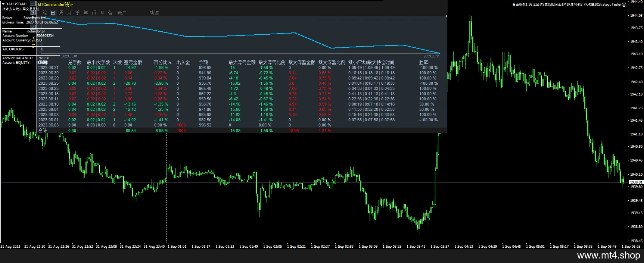Select the 年 yearly tab
The height and width of the screenshot is (263, 644).
85,13
